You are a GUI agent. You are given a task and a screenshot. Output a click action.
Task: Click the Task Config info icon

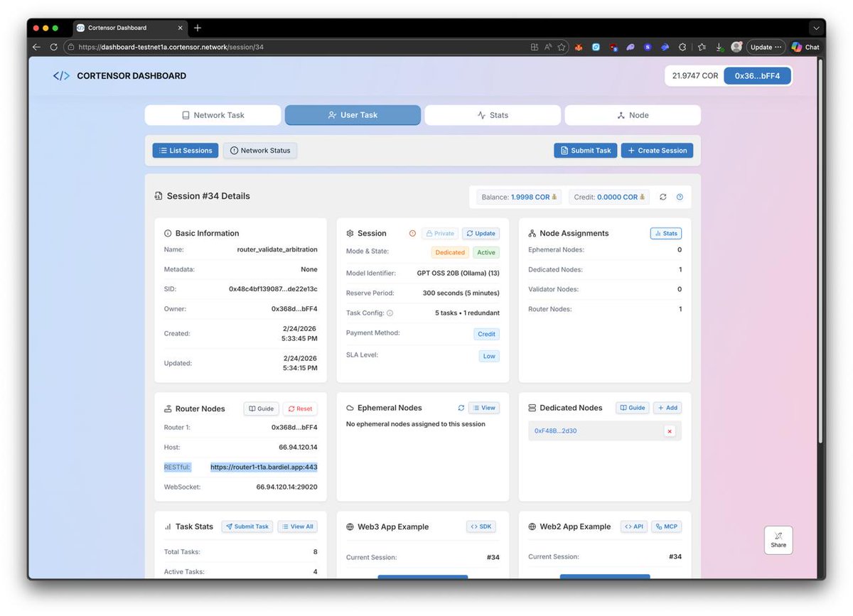tap(390, 313)
